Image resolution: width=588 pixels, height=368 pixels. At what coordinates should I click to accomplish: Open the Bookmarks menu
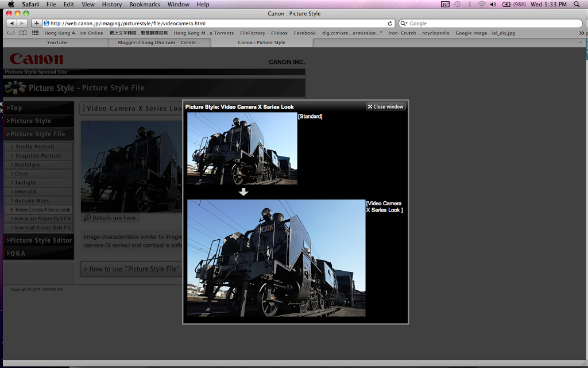click(145, 4)
